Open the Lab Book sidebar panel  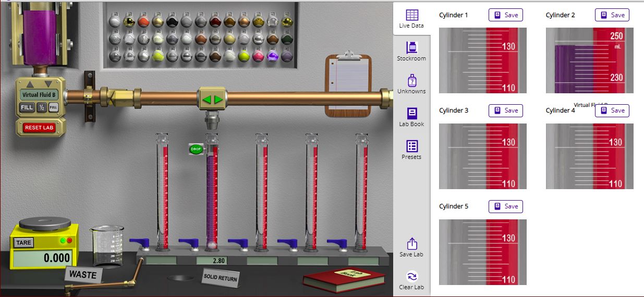pos(411,117)
